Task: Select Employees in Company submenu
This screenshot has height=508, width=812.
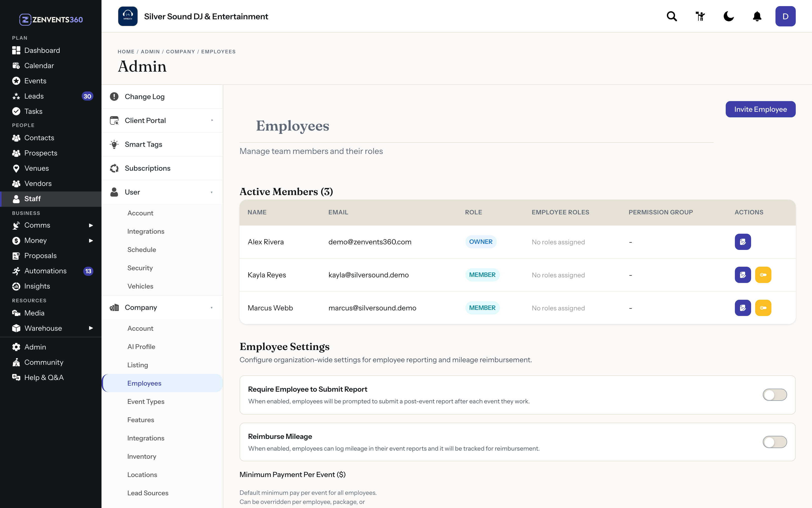Action: (162, 383)
